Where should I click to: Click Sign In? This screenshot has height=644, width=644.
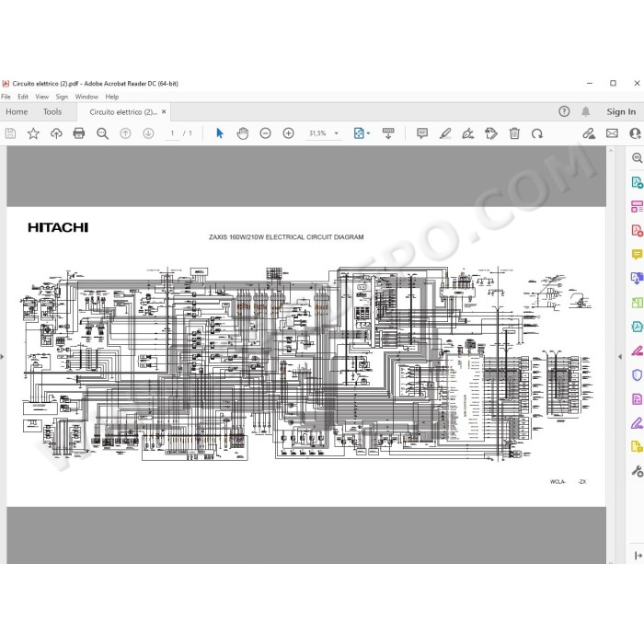click(621, 111)
